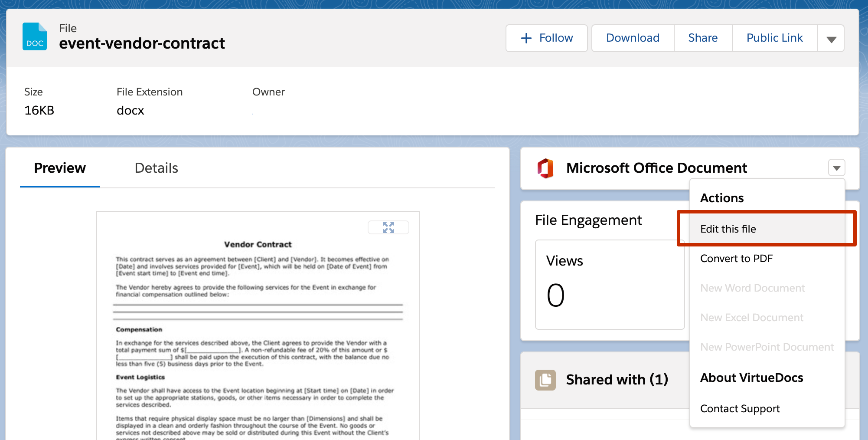Click the plus icon on the Follow button
Image resolution: width=868 pixels, height=440 pixels.
click(526, 38)
